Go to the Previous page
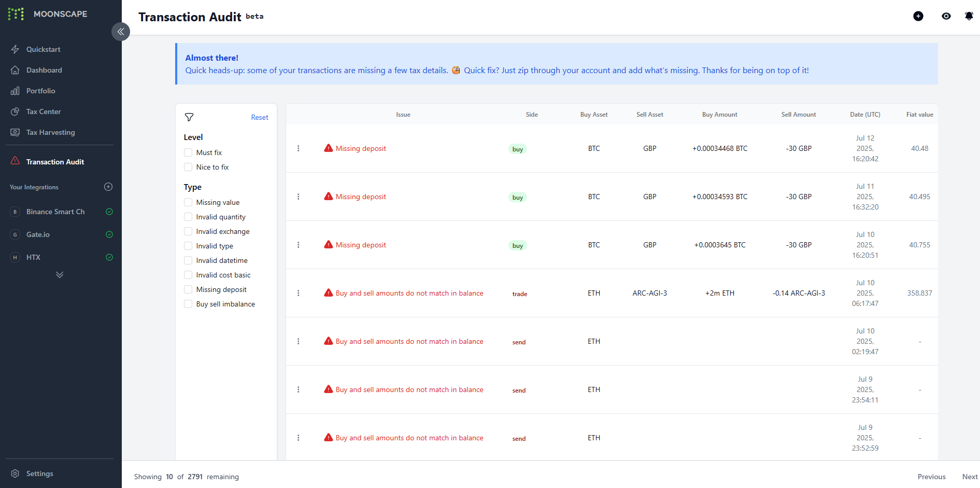 tap(932, 477)
